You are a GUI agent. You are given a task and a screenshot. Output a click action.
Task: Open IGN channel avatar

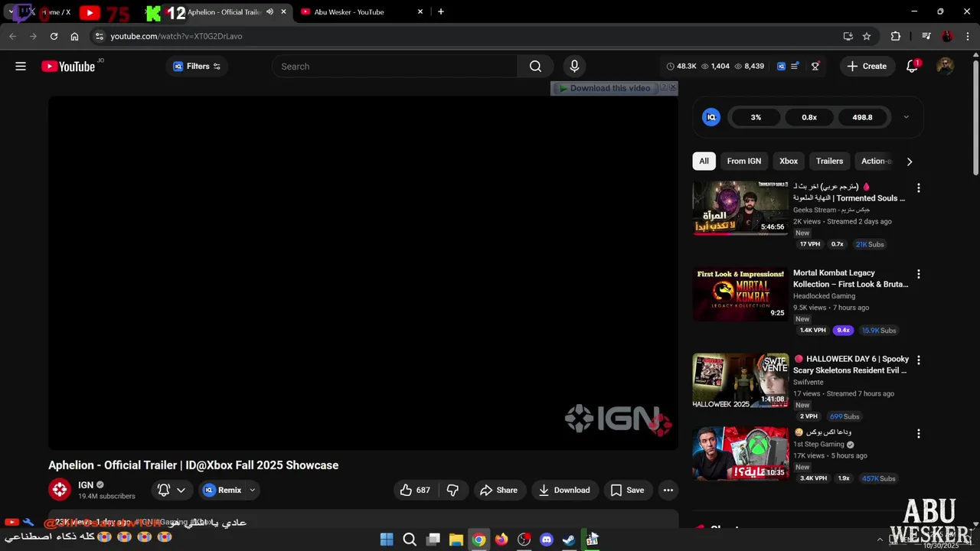60,490
